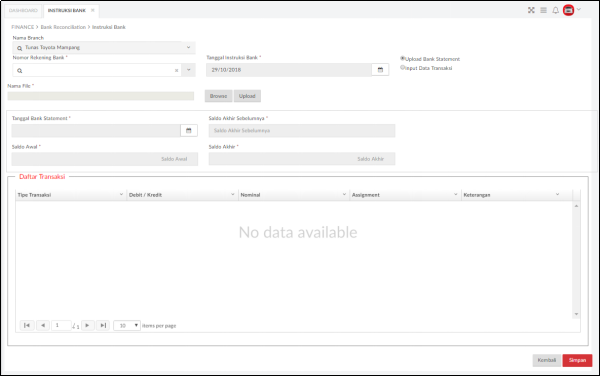Go to the last page of transactions

103,325
